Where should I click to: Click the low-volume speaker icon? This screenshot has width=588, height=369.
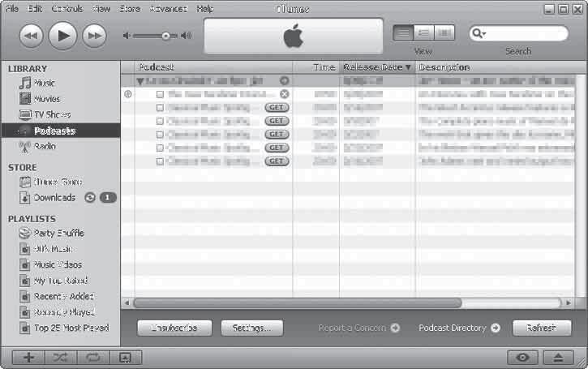[127, 36]
